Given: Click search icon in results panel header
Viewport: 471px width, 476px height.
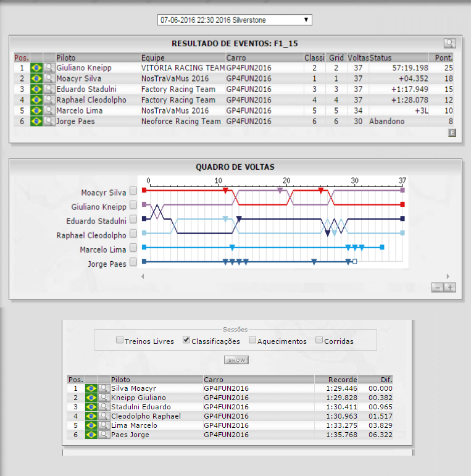Looking at the screenshot, I should (449, 43).
